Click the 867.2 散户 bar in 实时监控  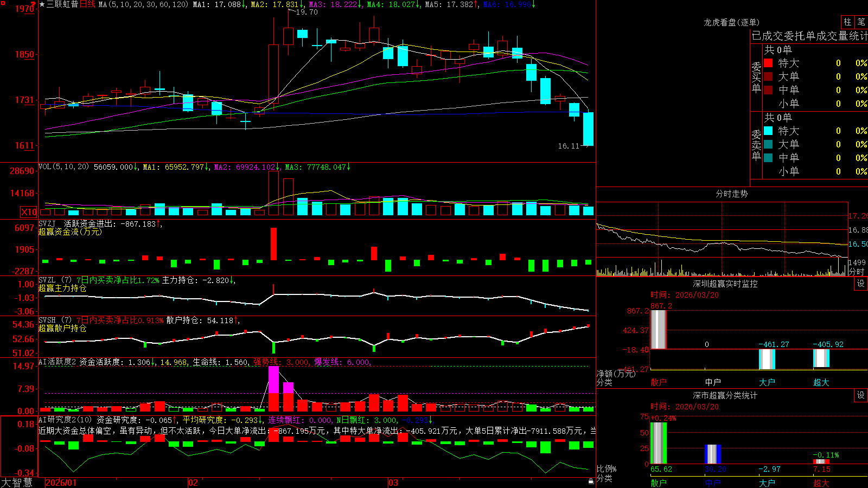click(x=659, y=329)
